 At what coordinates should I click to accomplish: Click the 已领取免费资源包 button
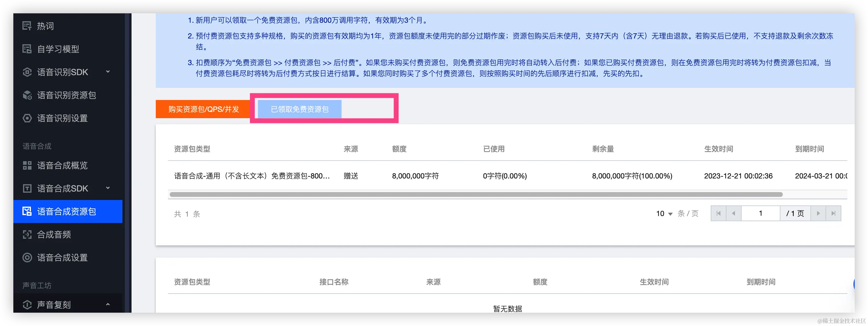click(299, 109)
